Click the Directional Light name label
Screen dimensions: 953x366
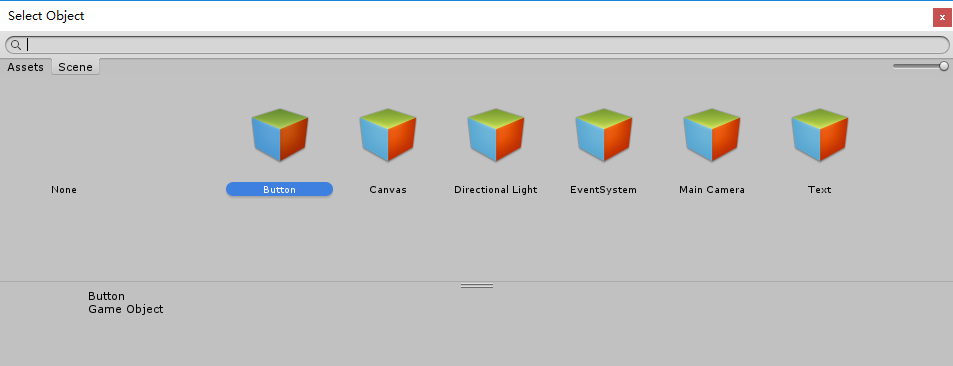coord(496,190)
